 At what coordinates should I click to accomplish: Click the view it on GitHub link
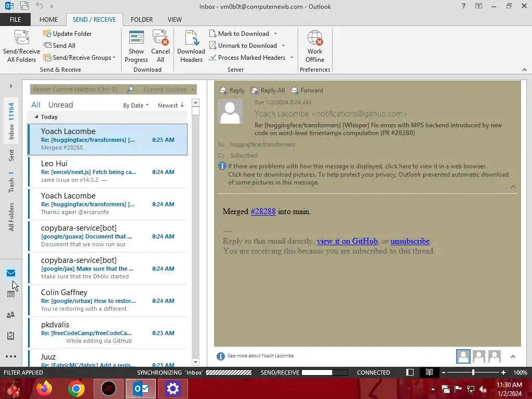tap(347, 241)
